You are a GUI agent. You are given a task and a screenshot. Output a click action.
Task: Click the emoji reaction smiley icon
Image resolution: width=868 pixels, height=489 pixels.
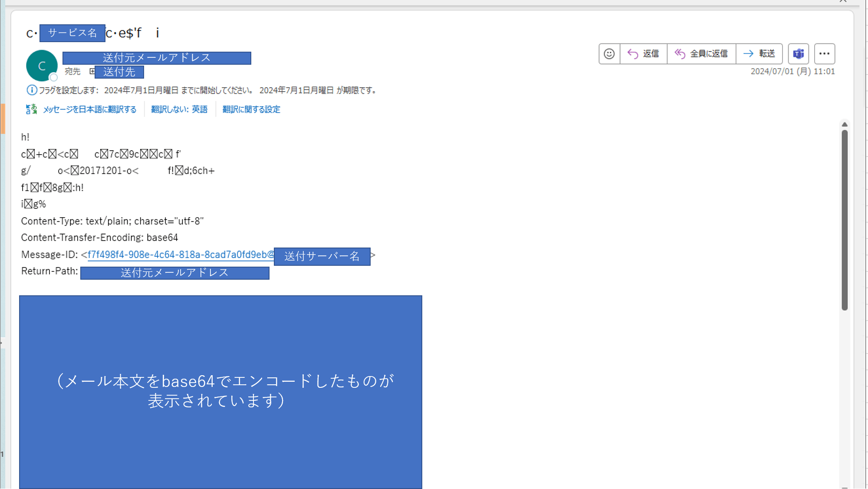[609, 54]
